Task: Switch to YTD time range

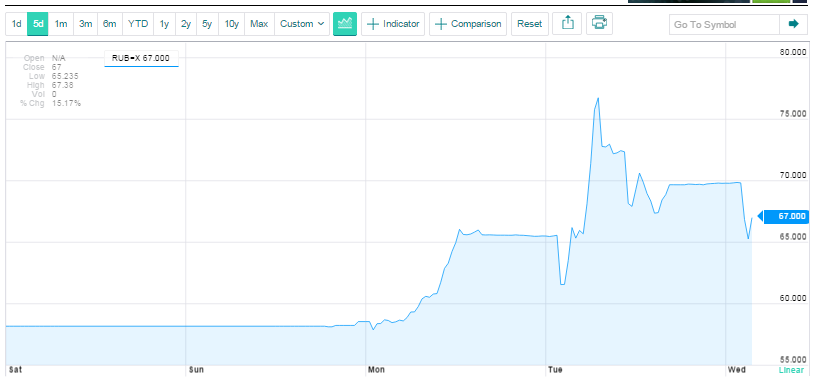Action: tap(138, 24)
